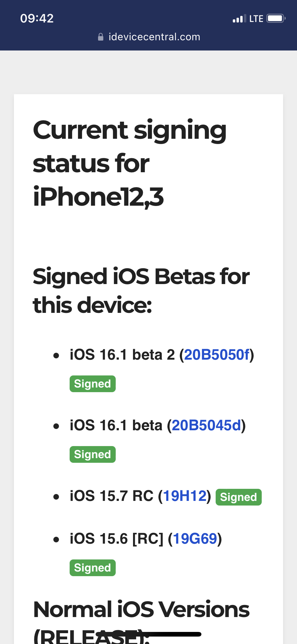Screen dimensions: 297x644
Task: Tap the home indicator bar at bottom
Action: 148,634
